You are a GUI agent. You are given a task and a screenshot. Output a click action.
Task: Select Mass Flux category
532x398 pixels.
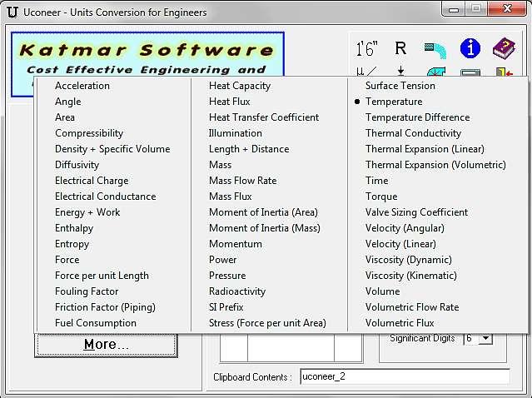(231, 197)
